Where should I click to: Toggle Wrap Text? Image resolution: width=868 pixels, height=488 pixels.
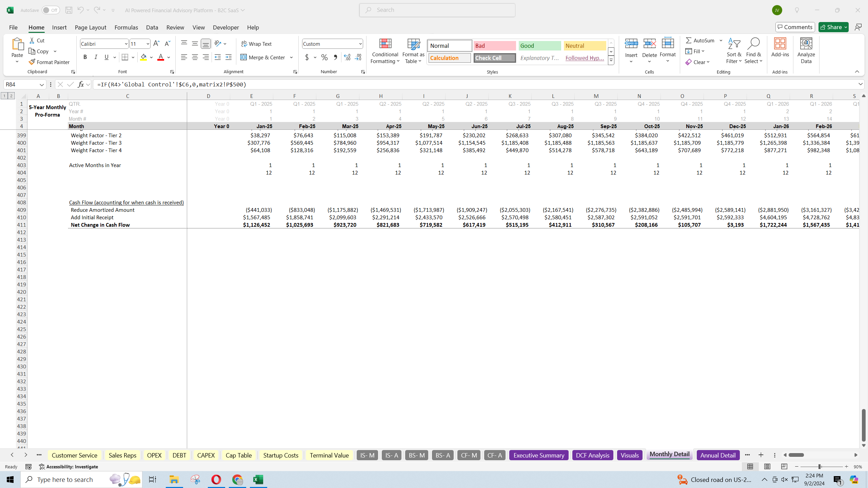click(x=256, y=44)
